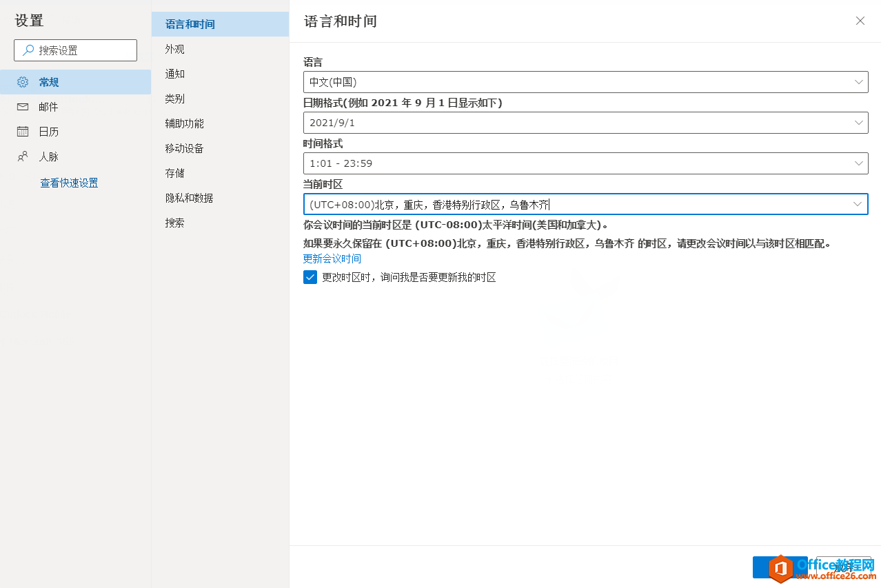Click the people icon for 人脉
Viewport: 881px width, 588px height.
pyautogui.click(x=23, y=156)
